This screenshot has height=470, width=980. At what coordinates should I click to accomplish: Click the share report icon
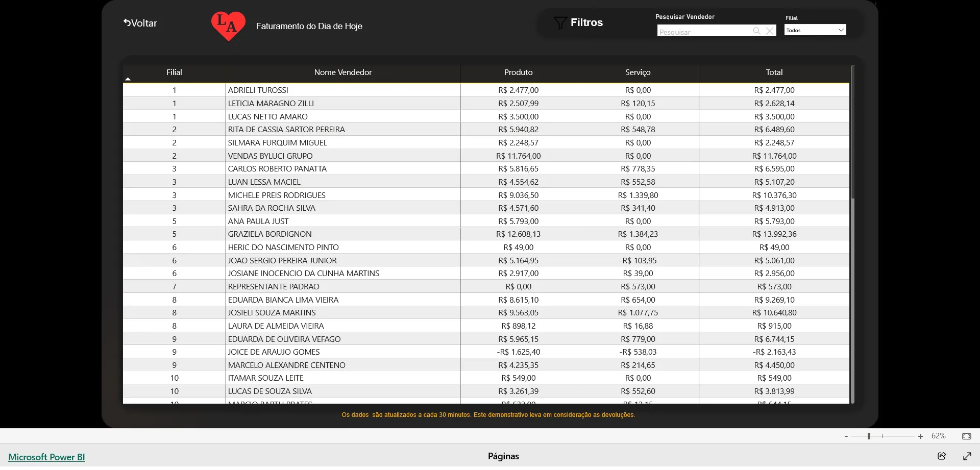coord(942,456)
